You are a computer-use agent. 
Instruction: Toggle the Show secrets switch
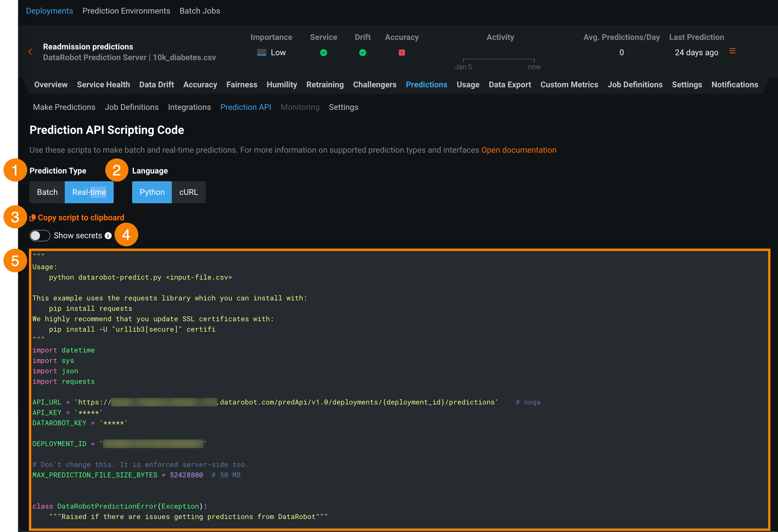[40, 236]
